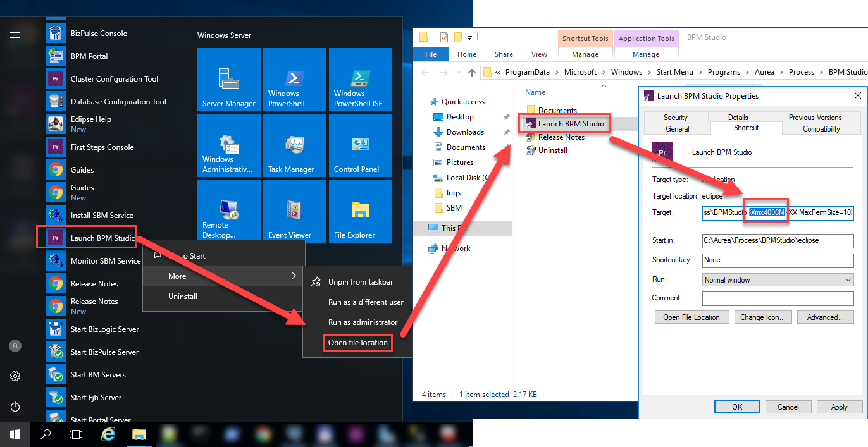Open the Task Manager tile

click(295, 145)
